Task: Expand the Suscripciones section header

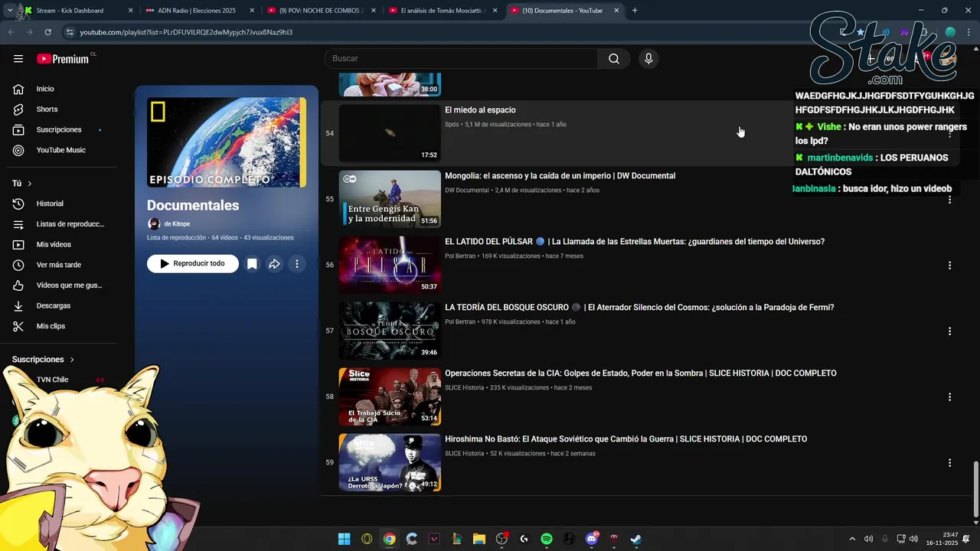Action: (x=43, y=360)
